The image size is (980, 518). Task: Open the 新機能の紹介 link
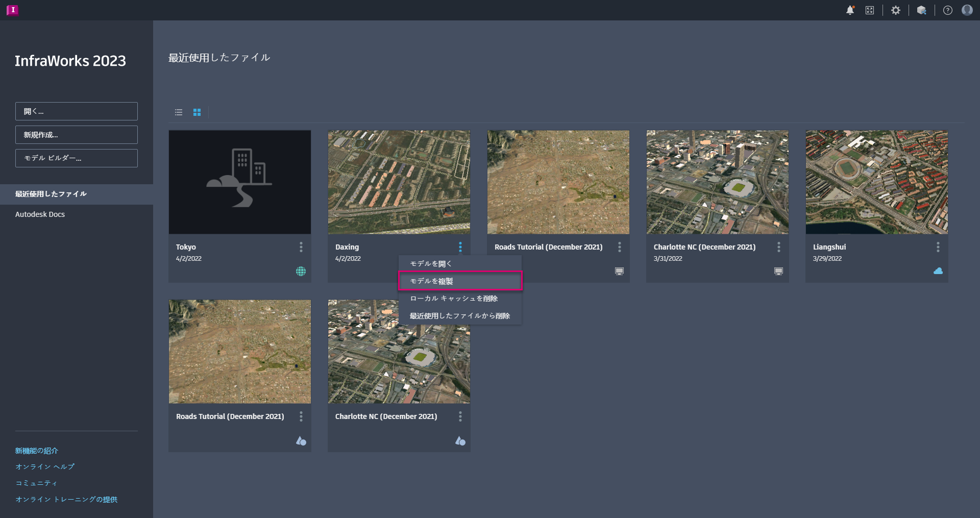click(37, 451)
